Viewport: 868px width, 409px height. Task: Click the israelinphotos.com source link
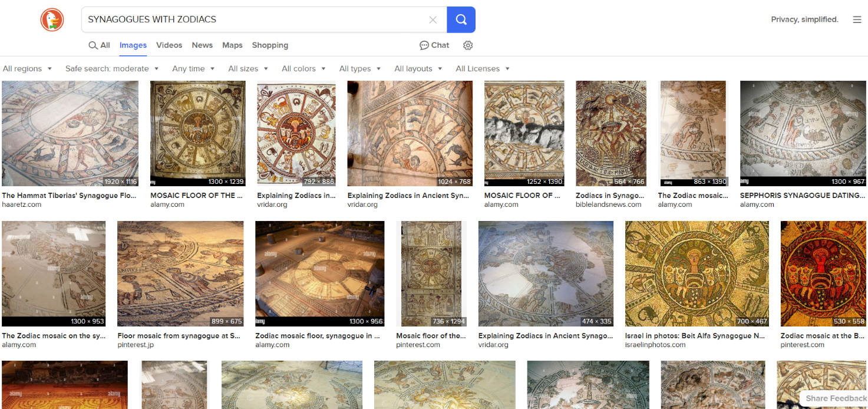pos(655,345)
